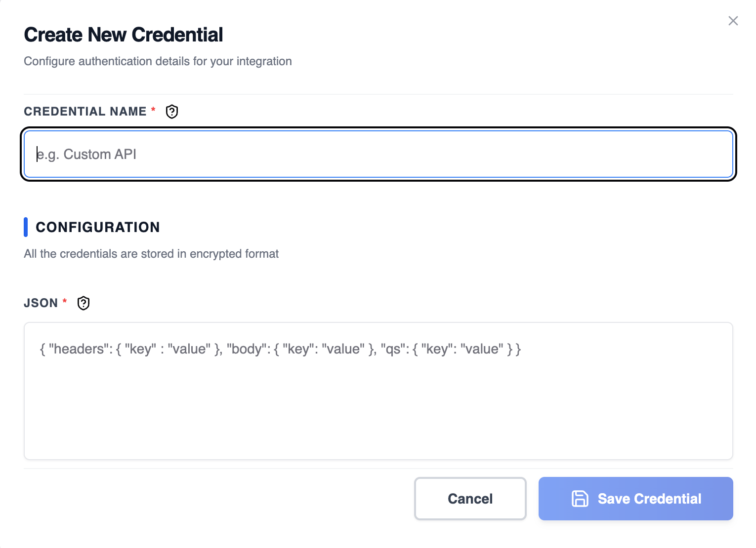The image size is (756, 548).
Task: Click the red asterisk after Credential Name
Action: (x=153, y=109)
